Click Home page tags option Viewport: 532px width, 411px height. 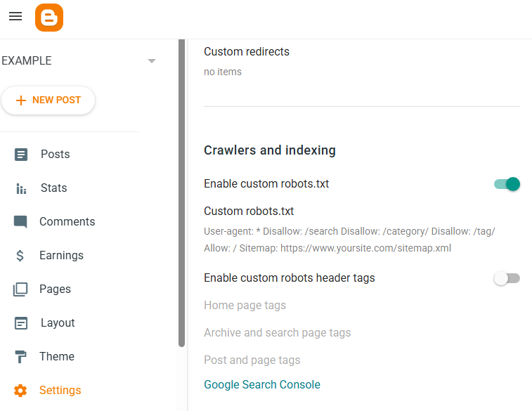[245, 305]
